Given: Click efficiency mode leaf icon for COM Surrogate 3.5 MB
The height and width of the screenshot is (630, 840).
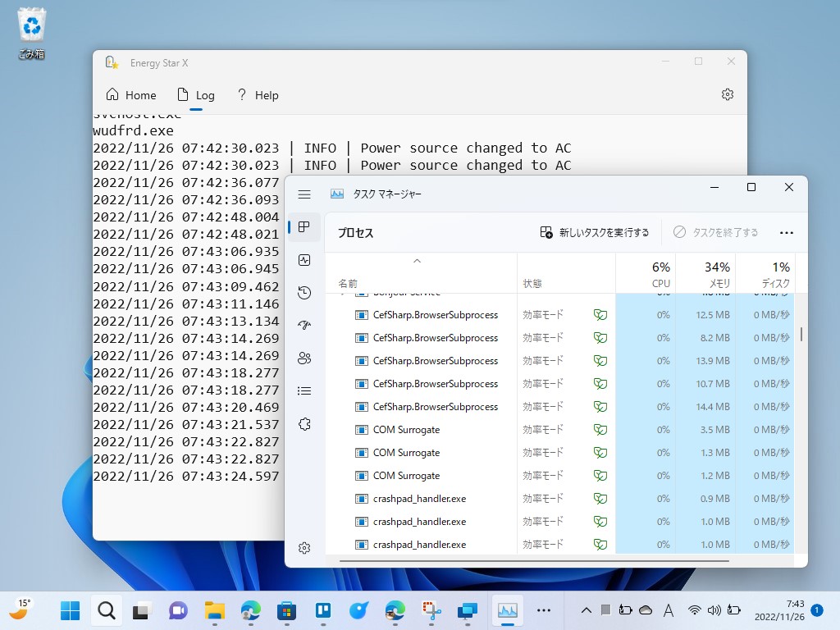Looking at the screenshot, I should tap(600, 430).
